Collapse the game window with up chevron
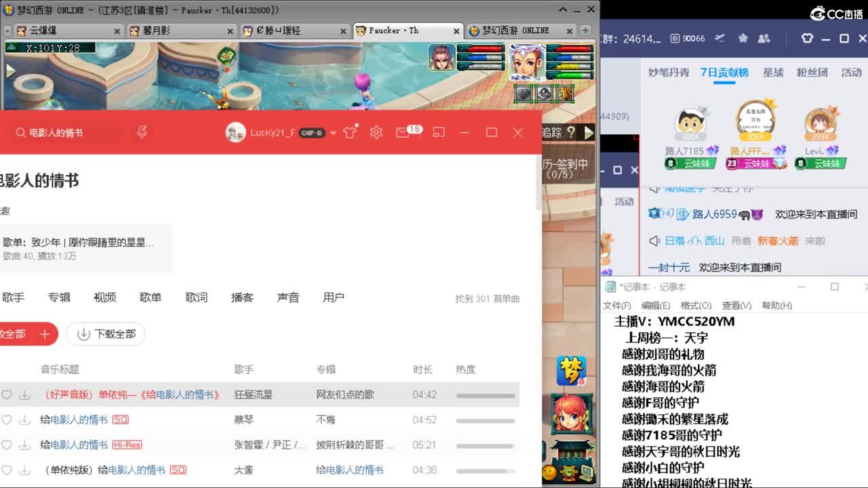Viewport: 868px width, 488px height. [x=564, y=9]
